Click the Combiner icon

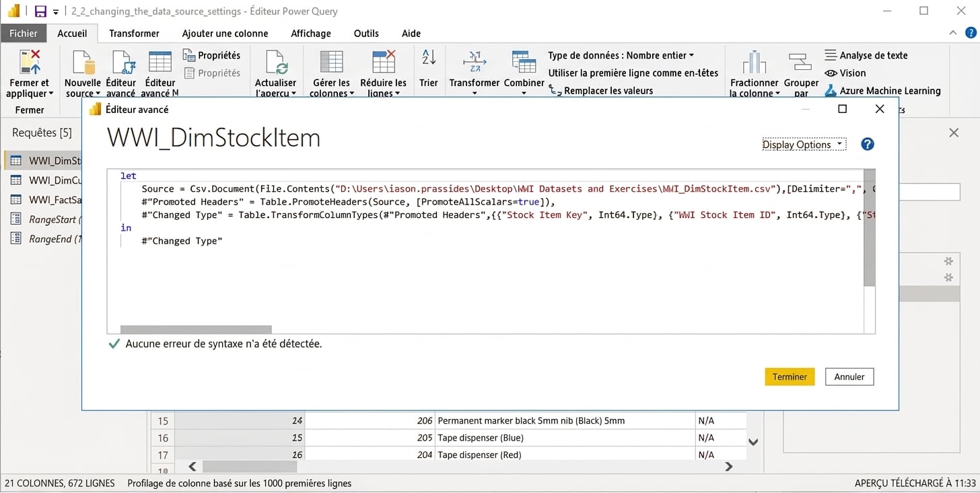point(524,61)
